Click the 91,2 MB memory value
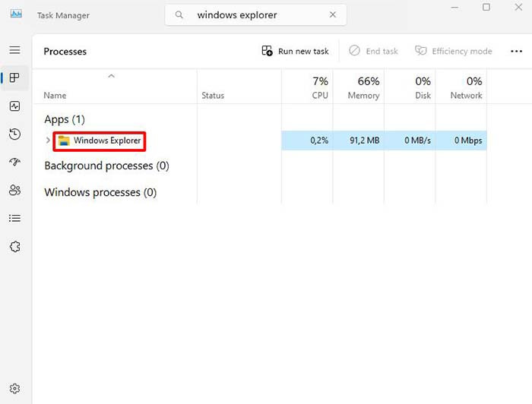532x404 pixels. [x=364, y=140]
